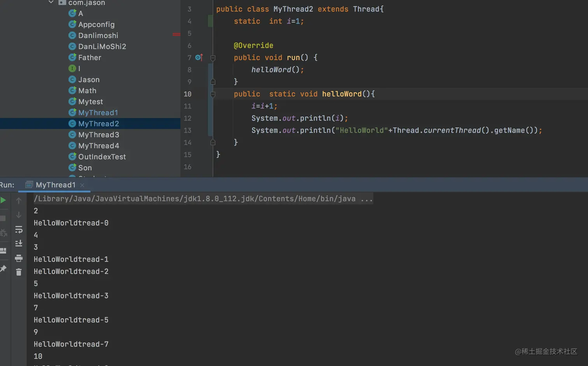Open the Jason class
588x366 pixels.
89,80
